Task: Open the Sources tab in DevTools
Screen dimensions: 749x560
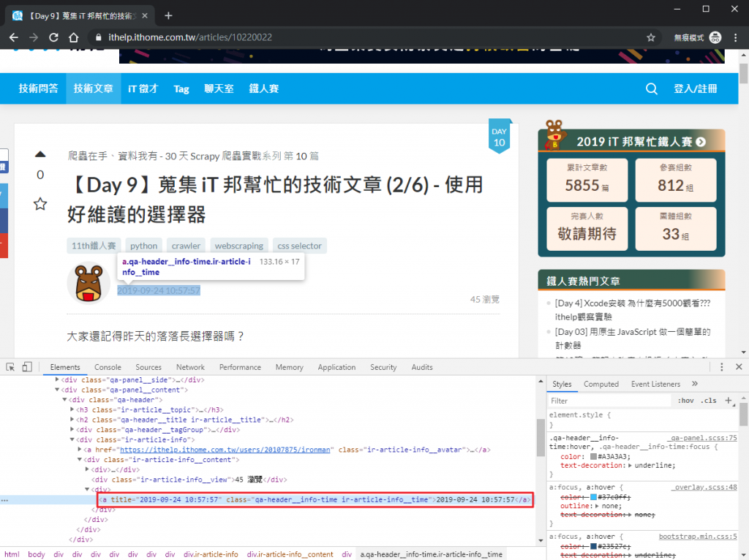Action: click(x=148, y=367)
